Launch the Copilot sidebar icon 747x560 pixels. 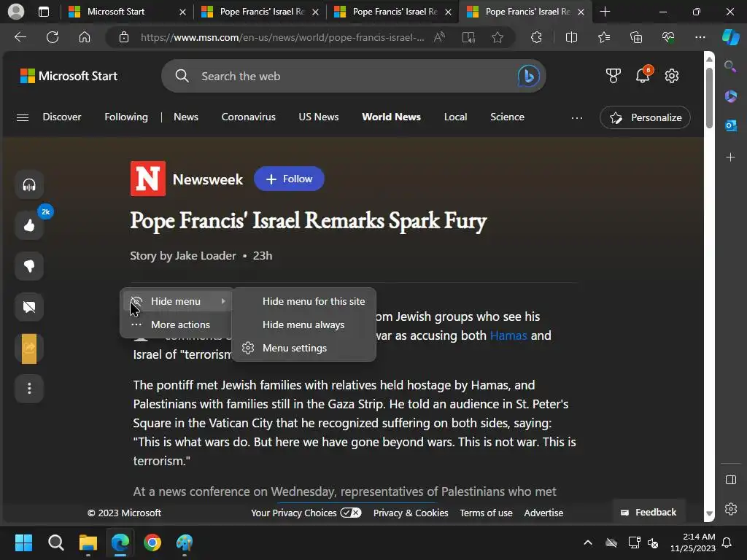tap(731, 37)
